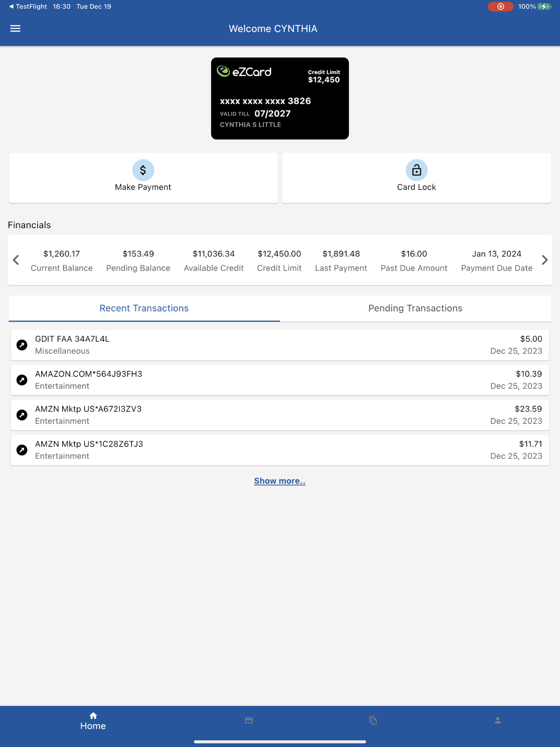560x747 pixels.
Task: Open the AMAZON.COM*564J93FH3 transaction
Action: click(x=280, y=380)
